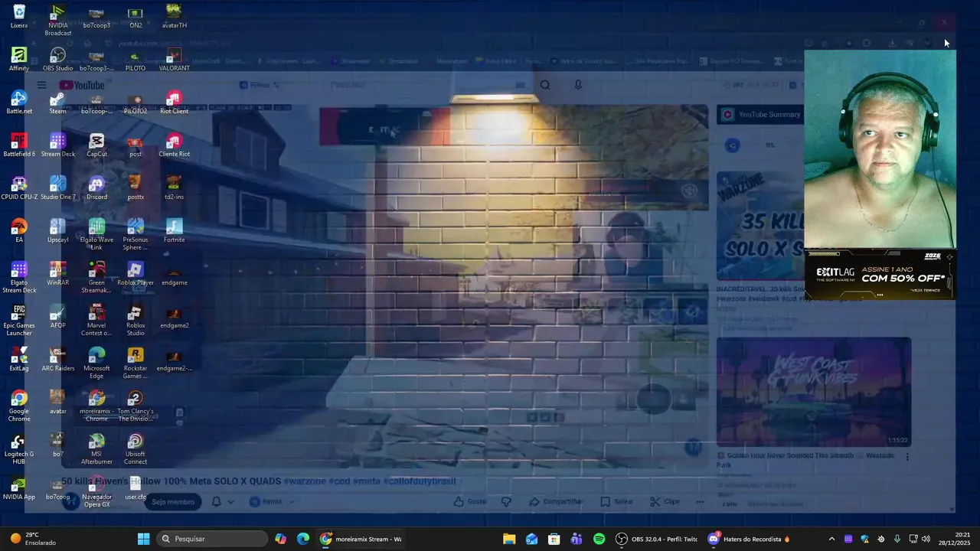Open Upscayl desktop shortcut

click(x=57, y=231)
